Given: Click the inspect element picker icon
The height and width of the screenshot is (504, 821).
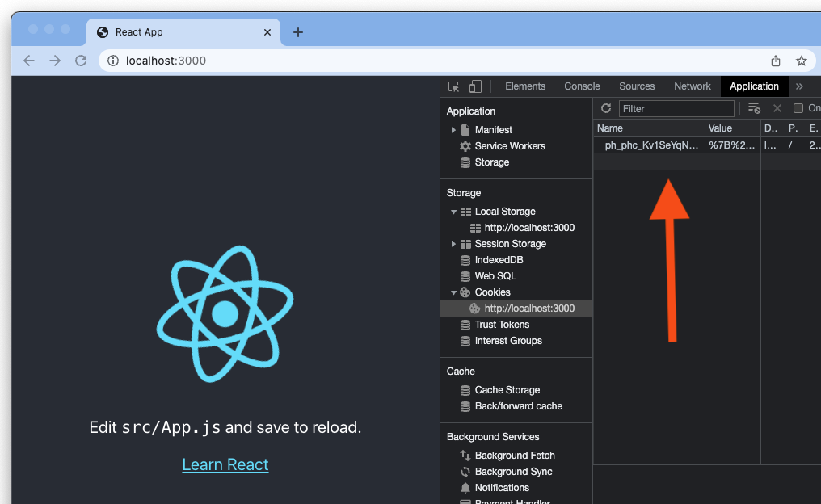Looking at the screenshot, I should pyautogui.click(x=454, y=86).
